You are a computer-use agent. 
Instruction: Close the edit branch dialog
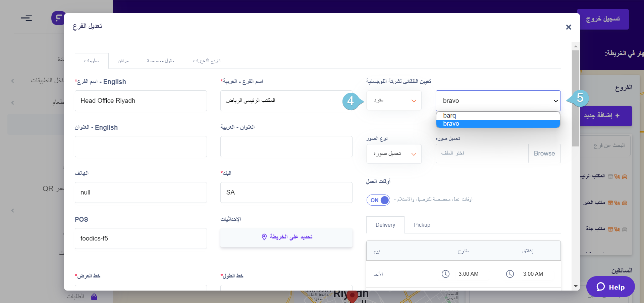pyautogui.click(x=569, y=27)
